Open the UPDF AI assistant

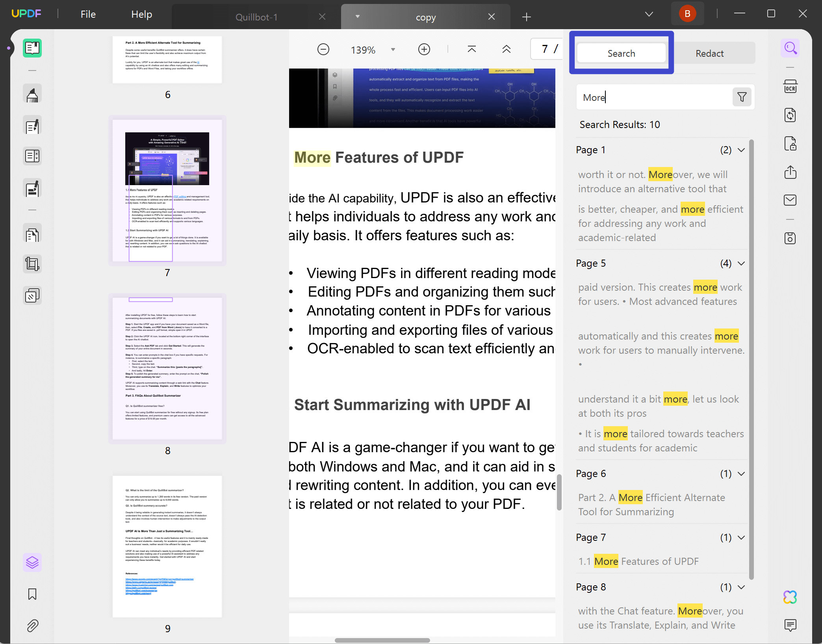pos(790,598)
